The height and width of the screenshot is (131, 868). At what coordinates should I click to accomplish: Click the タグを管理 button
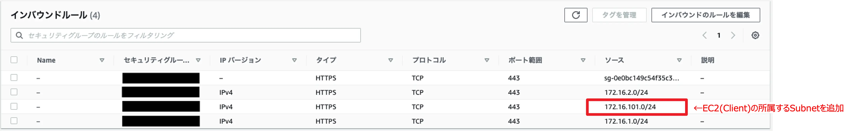tap(619, 15)
